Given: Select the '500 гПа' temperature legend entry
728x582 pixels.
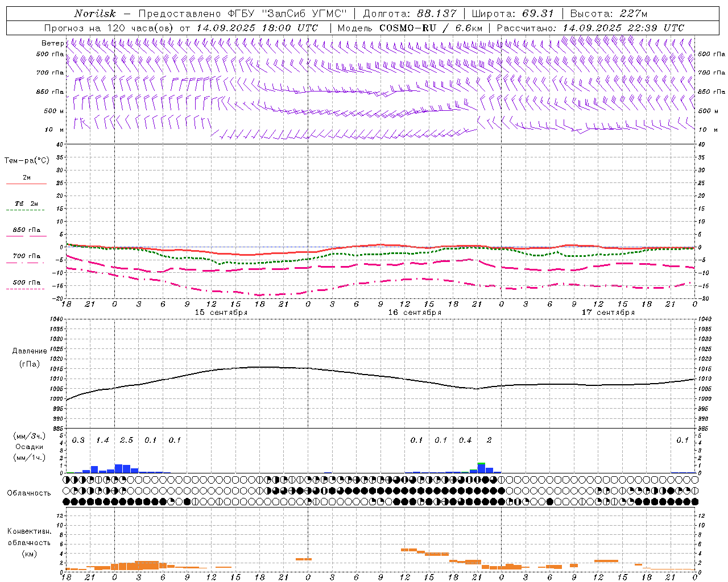Looking at the screenshot, I should coord(26,282).
